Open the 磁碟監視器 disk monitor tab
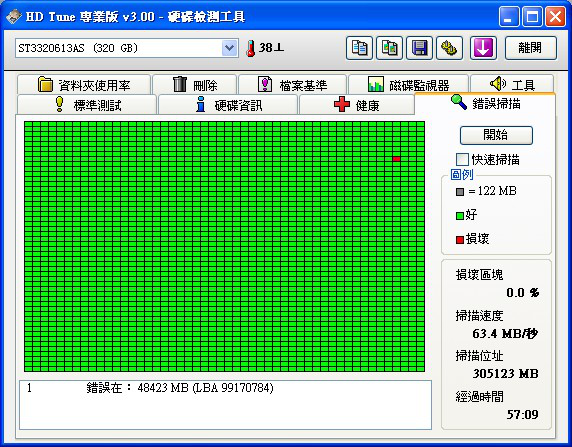The width and height of the screenshot is (572, 447). (408, 85)
